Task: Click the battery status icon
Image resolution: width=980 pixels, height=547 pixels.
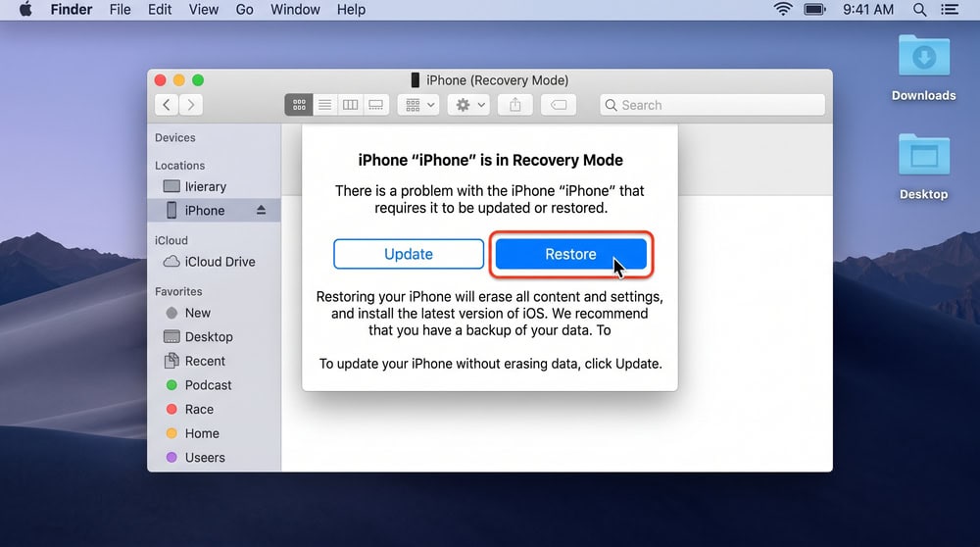Action: 815,10
